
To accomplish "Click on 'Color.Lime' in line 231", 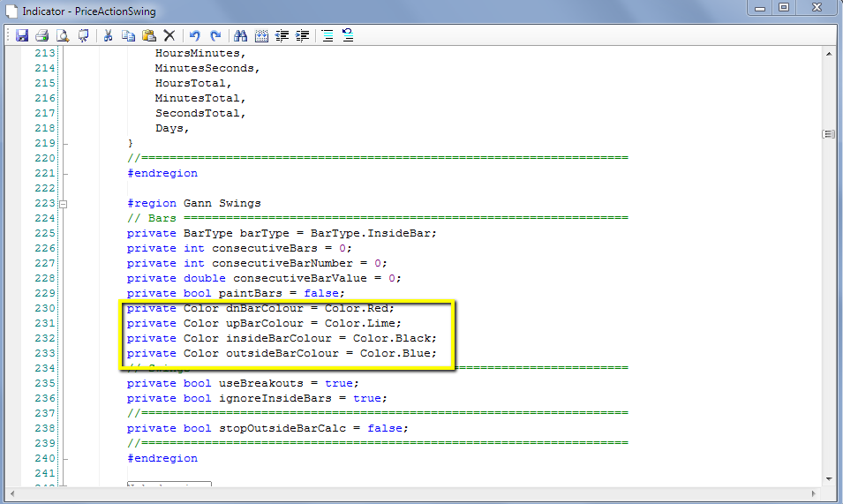I will click(362, 323).
